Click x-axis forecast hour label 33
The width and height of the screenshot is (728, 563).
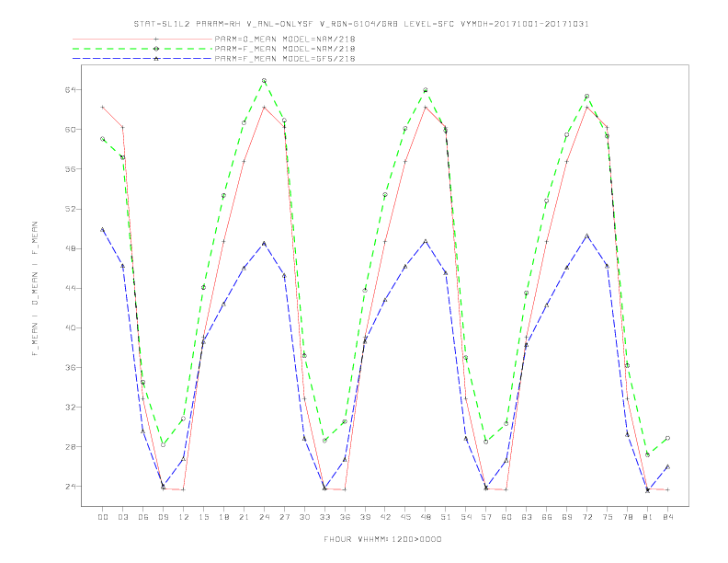click(x=324, y=517)
